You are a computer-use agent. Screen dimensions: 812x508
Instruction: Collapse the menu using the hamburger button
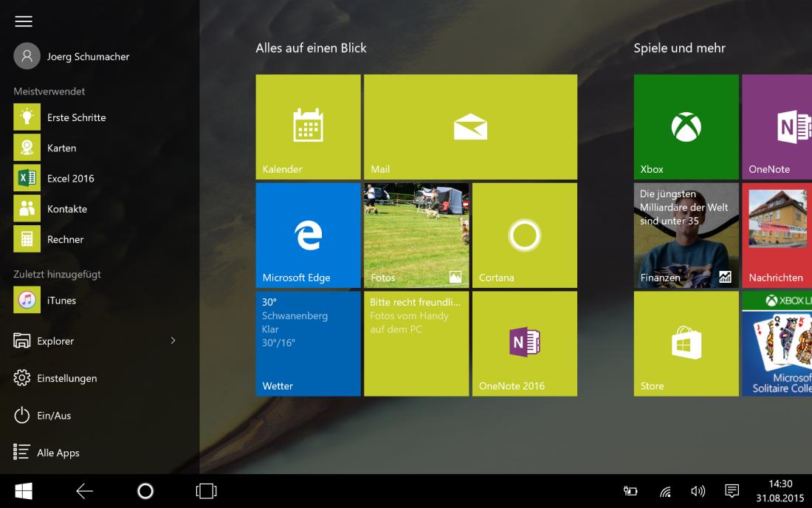[x=24, y=21]
